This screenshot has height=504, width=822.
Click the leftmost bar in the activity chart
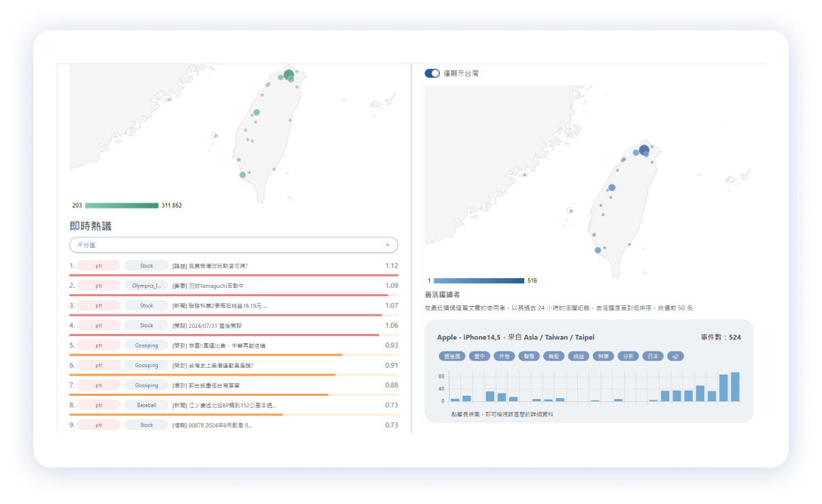coord(455,400)
